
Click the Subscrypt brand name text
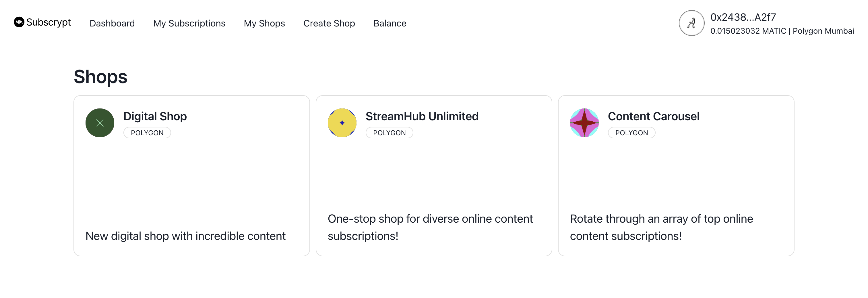tap(49, 22)
